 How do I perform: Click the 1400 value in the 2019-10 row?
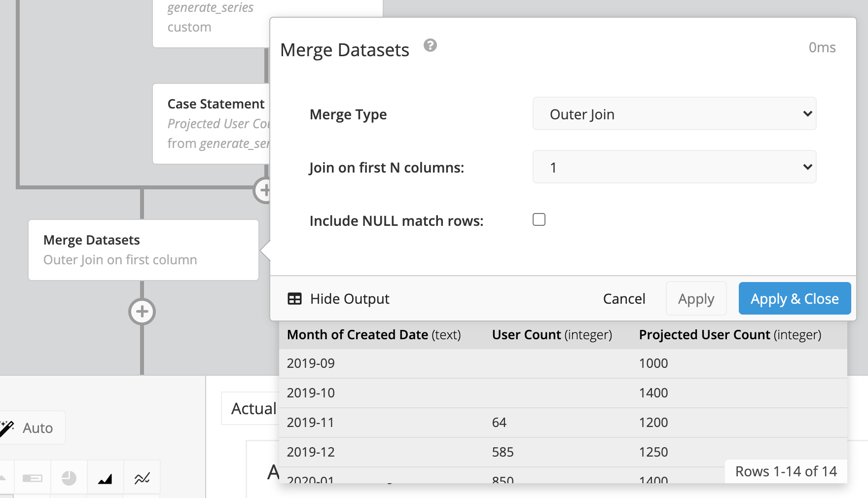653,393
